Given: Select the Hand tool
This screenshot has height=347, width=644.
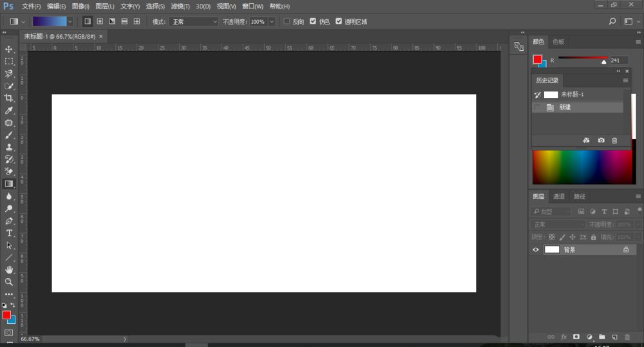Looking at the screenshot, I should tap(9, 270).
